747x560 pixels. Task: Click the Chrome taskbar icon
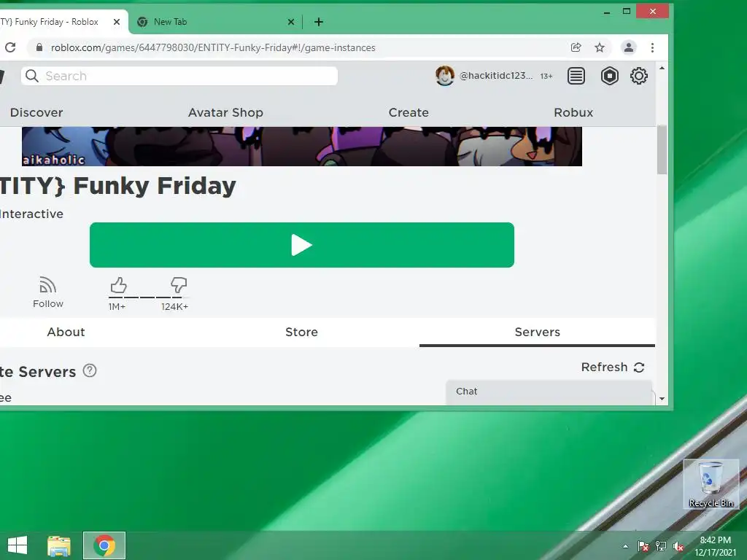click(x=104, y=545)
